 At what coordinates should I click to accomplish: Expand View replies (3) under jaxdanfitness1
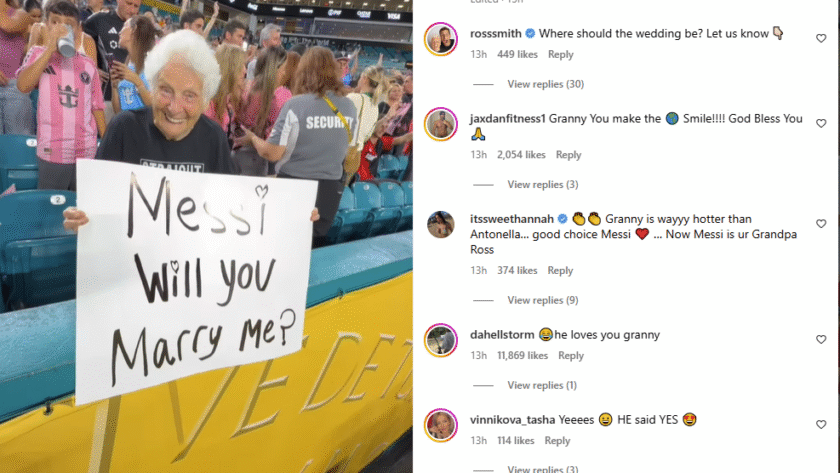click(543, 184)
